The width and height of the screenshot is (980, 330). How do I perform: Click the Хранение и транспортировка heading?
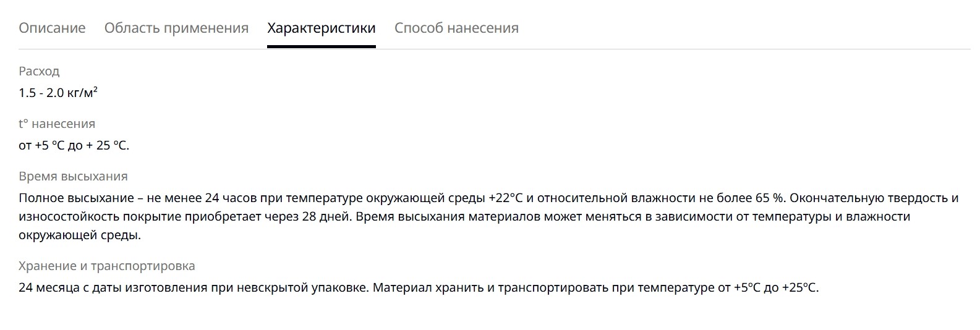tap(107, 266)
